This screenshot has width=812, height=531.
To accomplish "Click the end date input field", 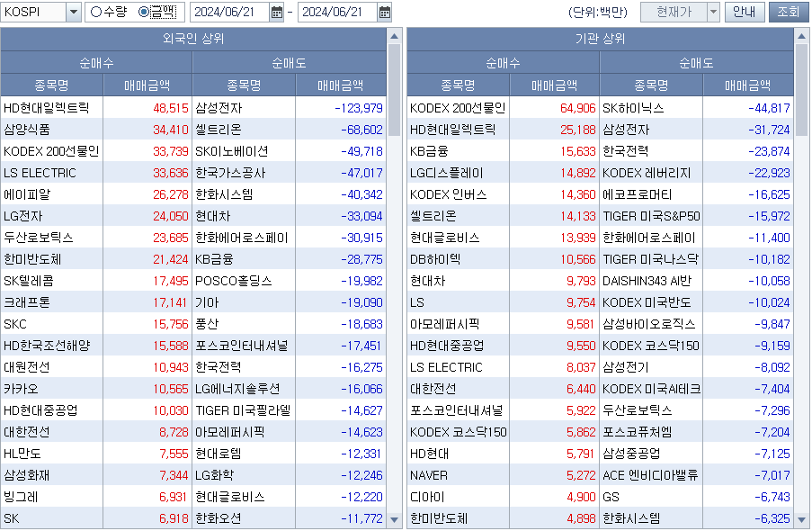I will click(337, 12).
